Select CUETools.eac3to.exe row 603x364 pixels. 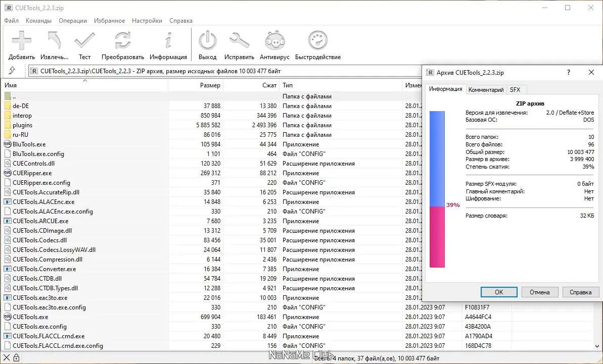[x=211, y=298]
